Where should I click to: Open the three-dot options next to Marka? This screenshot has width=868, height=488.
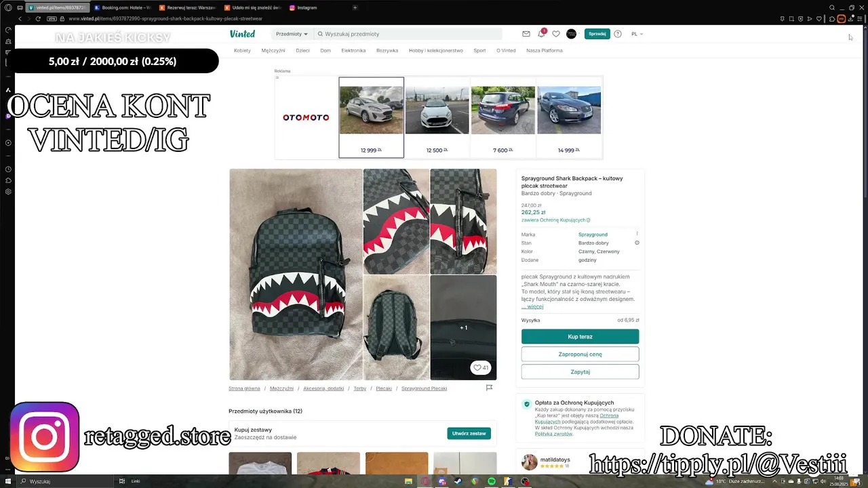coord(637,234)
